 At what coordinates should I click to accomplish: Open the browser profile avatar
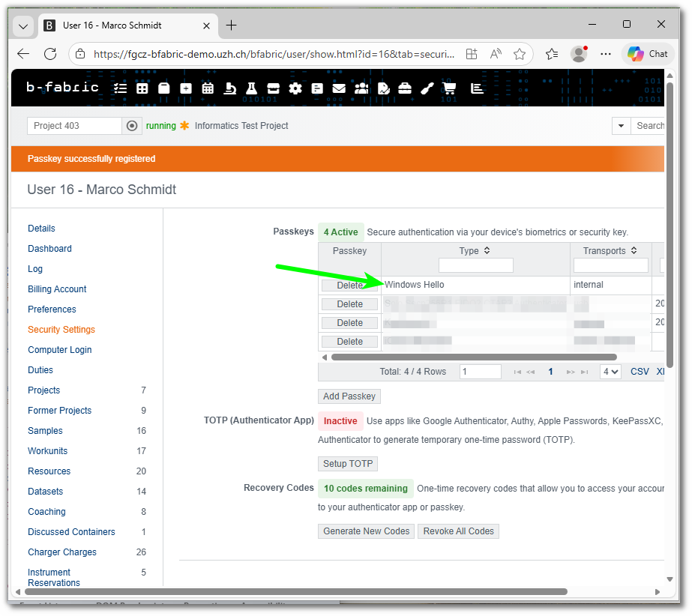[x=579, y=54]
